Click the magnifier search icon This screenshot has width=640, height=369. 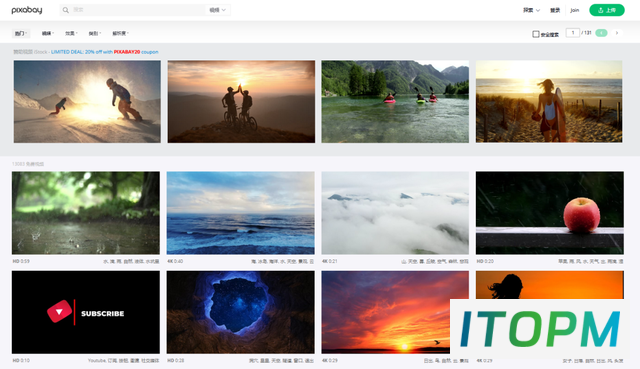point(65,10)
